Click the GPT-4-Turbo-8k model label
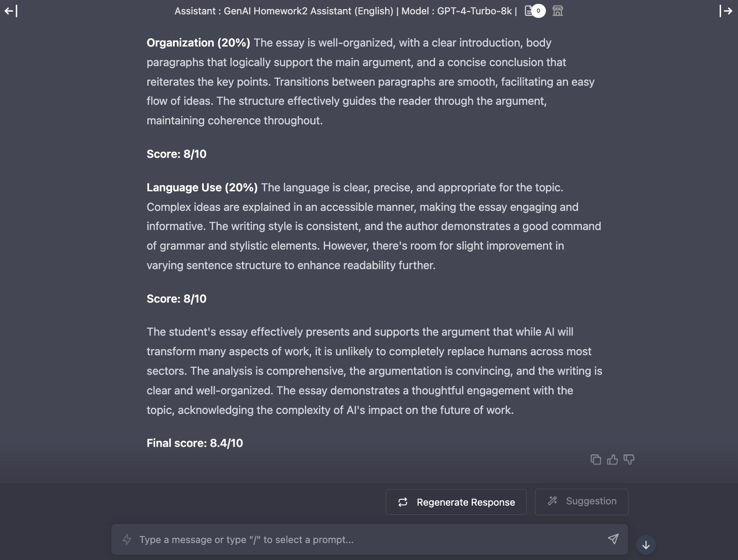 [474, 11]
